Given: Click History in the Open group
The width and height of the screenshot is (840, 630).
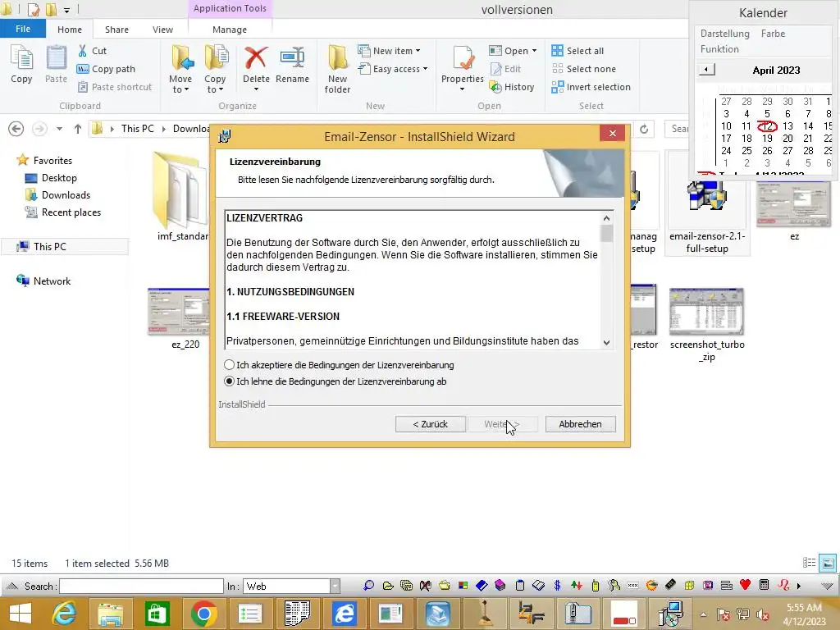Looking at the screenshot, I should coord(512,87).
